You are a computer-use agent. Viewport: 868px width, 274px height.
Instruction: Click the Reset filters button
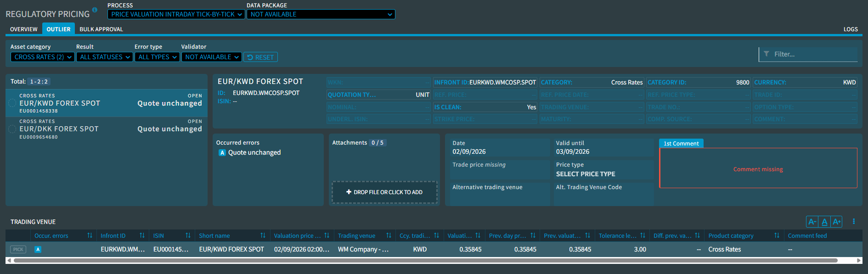[x=260, y=57]
